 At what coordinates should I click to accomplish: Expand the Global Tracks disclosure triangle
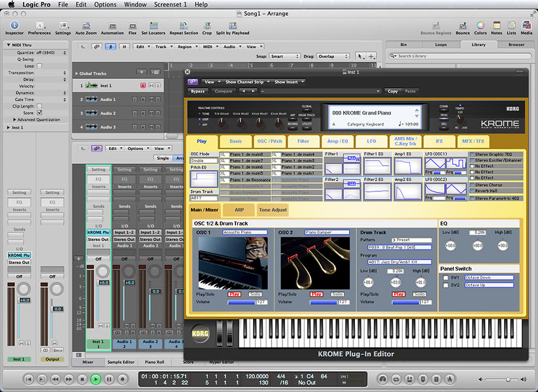tap(77, 73)
